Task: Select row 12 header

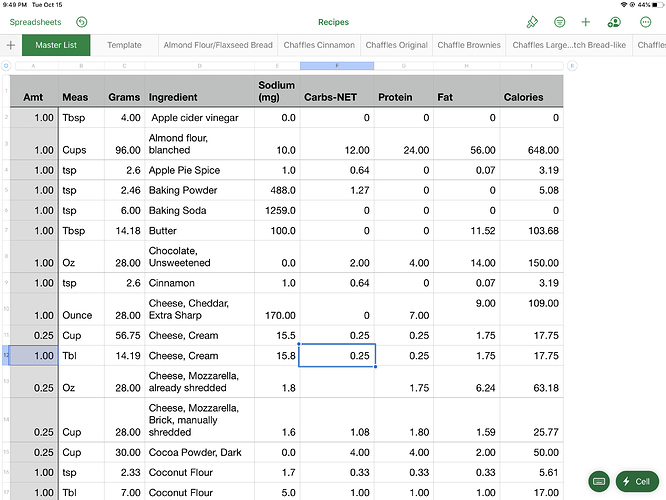Action: tap(6, 355)
